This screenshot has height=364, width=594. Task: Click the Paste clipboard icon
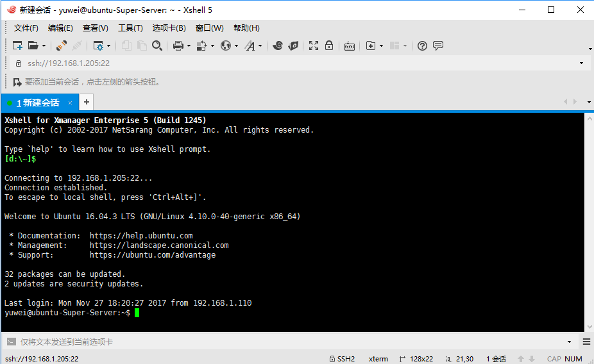142,45
